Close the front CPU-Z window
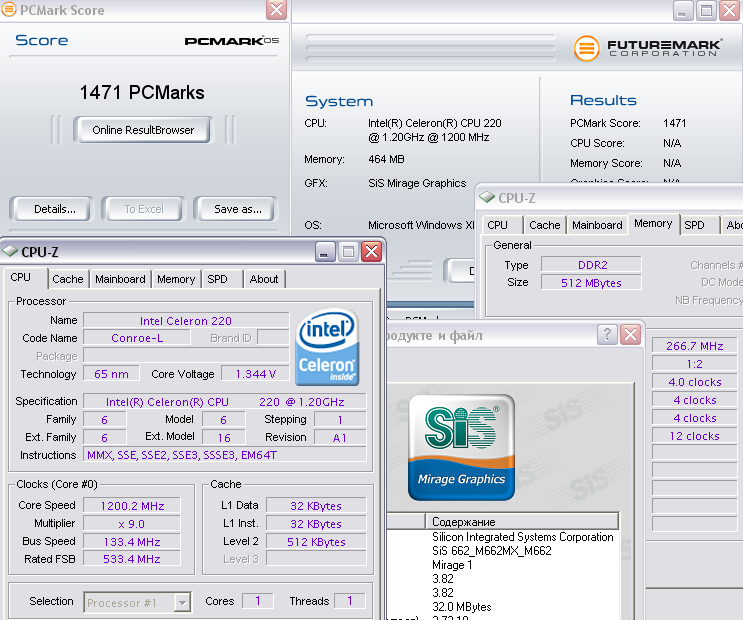Image resolution: width=743 pixels, height=620 pixels. coord(372,252)
